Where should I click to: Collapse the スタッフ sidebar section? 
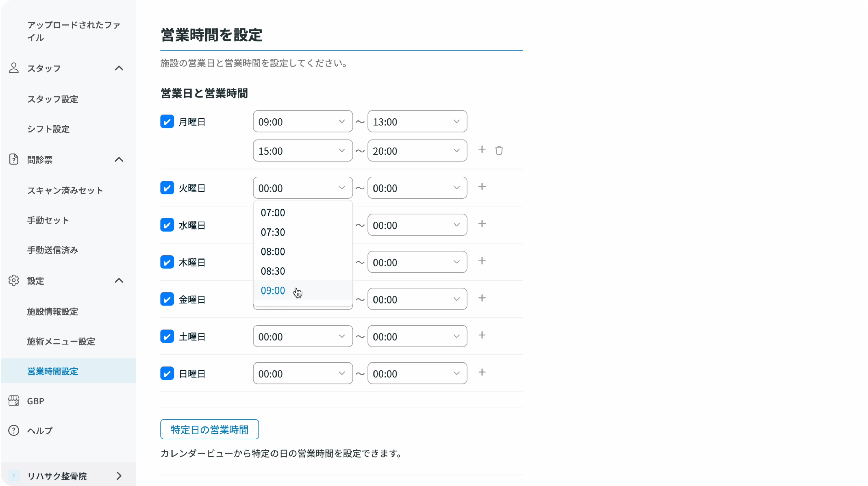point(119,68)
